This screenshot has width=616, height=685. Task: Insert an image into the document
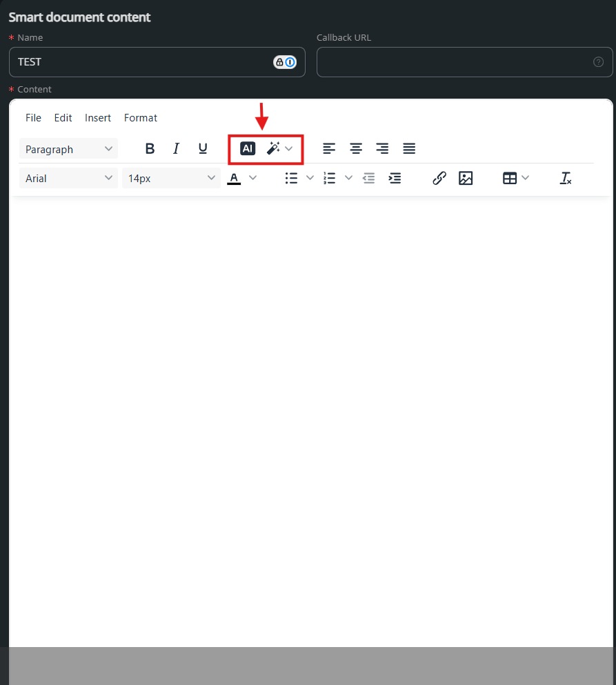click(466, 178)
